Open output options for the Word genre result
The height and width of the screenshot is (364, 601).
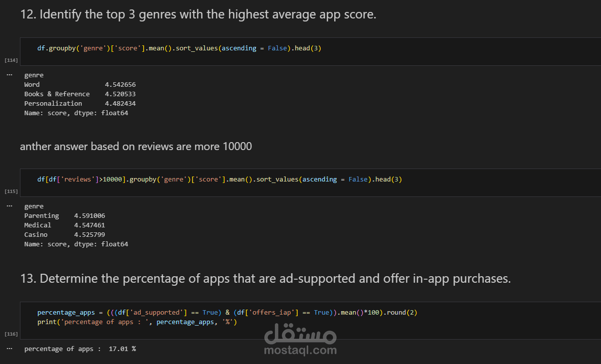tap(9, 75)
